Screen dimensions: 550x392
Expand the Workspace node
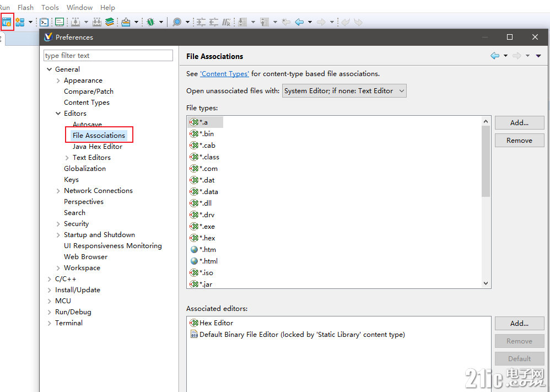tap(58, 268)
